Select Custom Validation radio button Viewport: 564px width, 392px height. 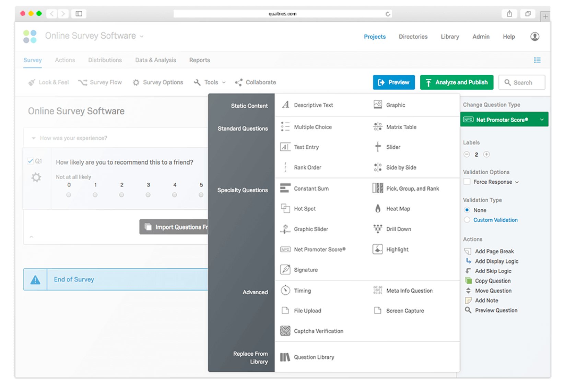click(467, 220)
